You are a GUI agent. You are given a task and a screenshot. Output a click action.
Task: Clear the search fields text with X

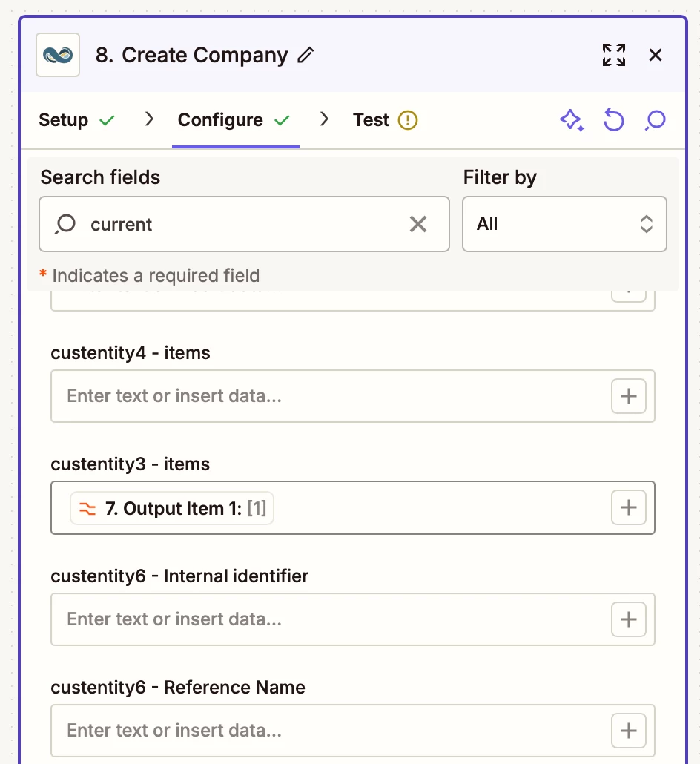[418, 224]
